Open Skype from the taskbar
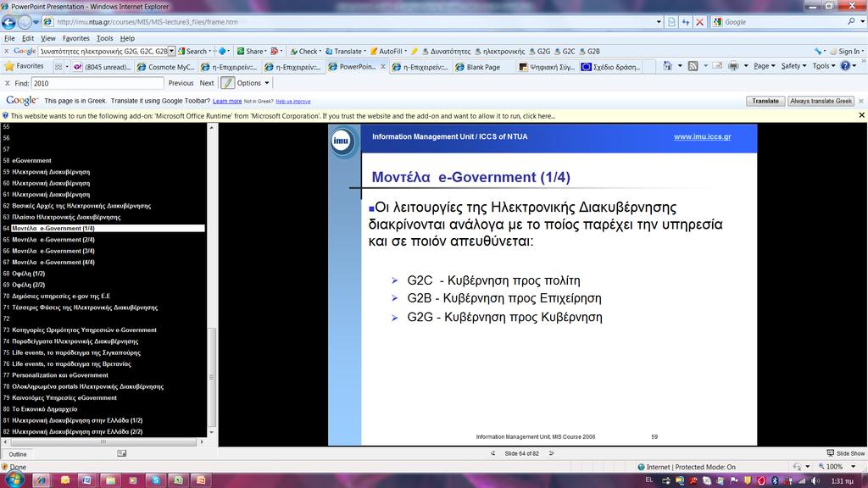Screen dimensions: 868x488 click(156, 480)
